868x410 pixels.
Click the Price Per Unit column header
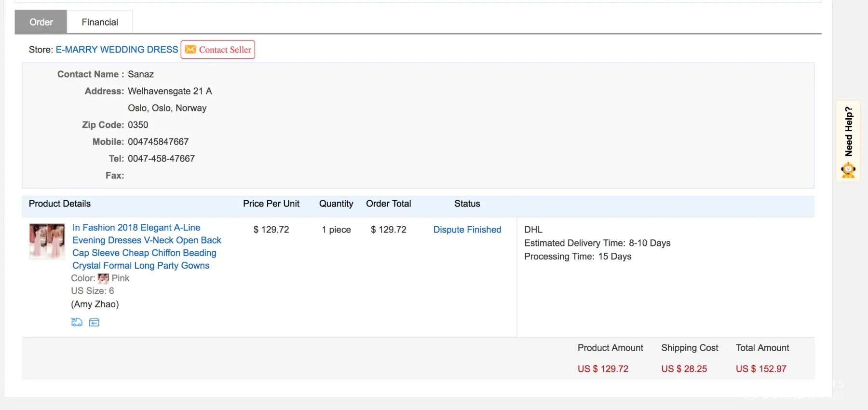[x=271, y=204]
